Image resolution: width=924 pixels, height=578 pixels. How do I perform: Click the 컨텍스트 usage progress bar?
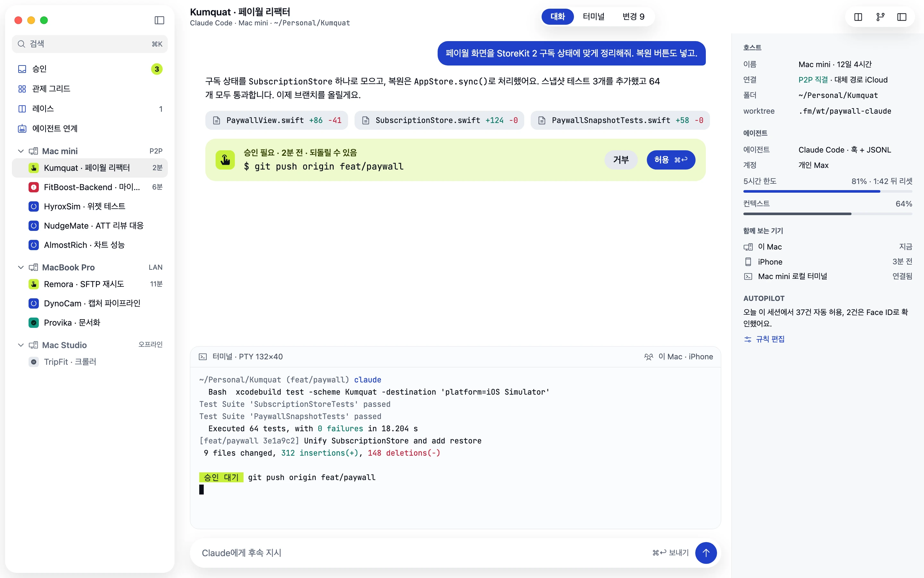(x=827, y=214)
